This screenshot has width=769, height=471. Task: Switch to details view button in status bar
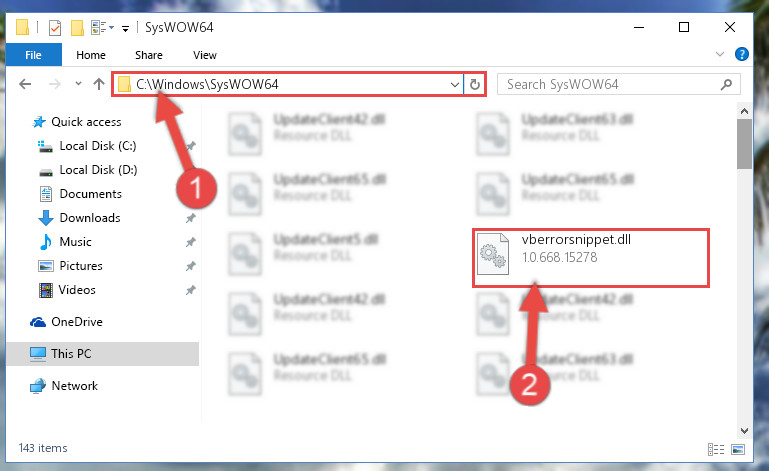(716, 449)
